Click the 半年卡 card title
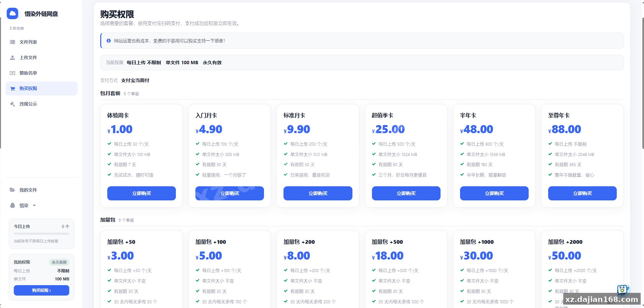Screen dimensions: 644x308 [x=468, y=115]
